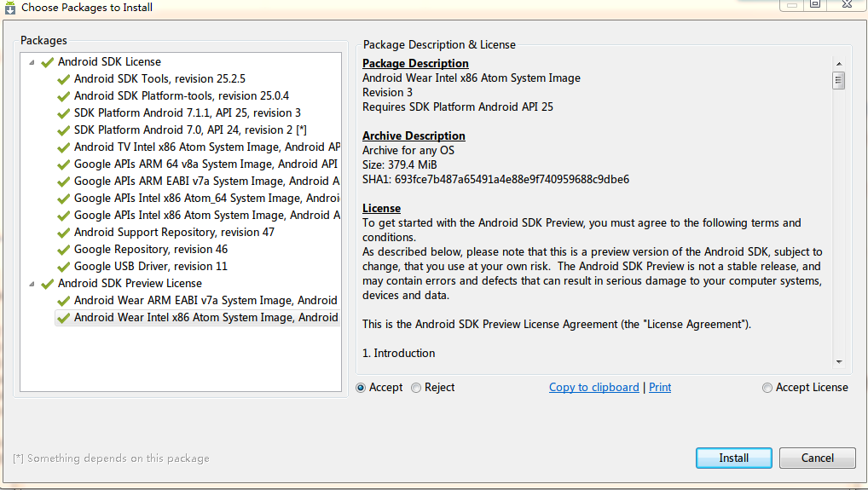Click checkmark for Android Support Repository
The image size is (868, 490).
[64, 233]
